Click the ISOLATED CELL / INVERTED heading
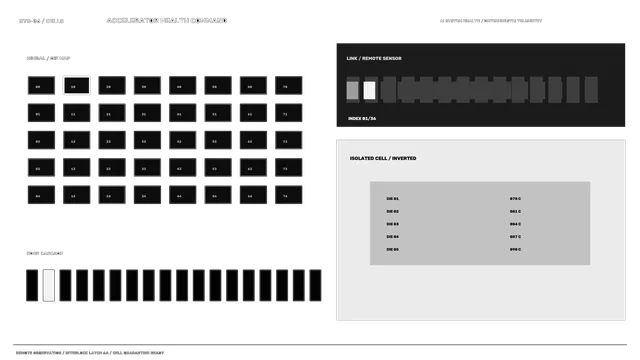 (383, 158)
